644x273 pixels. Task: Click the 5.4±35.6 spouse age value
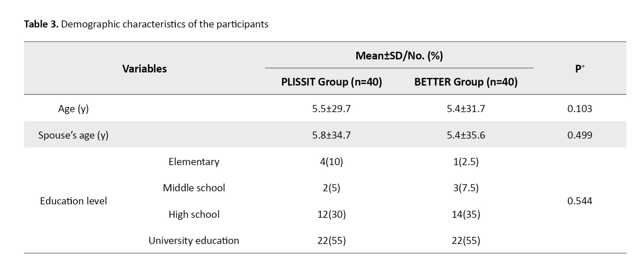[466, 135]
